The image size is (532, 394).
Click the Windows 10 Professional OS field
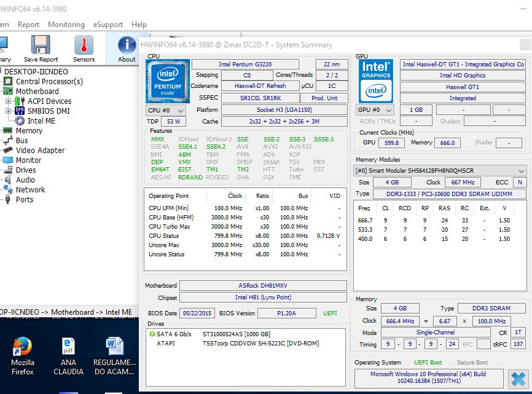pos(429,377)
